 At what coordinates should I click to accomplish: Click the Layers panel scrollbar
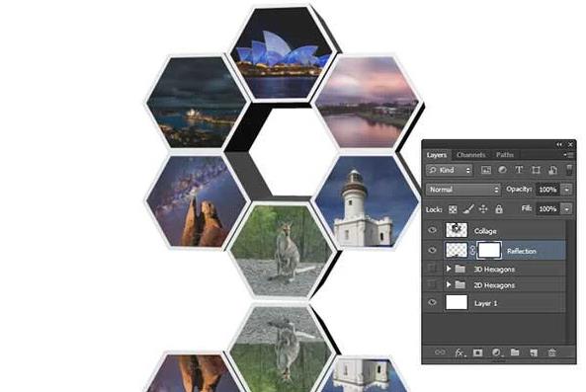(x=569, y=281)
